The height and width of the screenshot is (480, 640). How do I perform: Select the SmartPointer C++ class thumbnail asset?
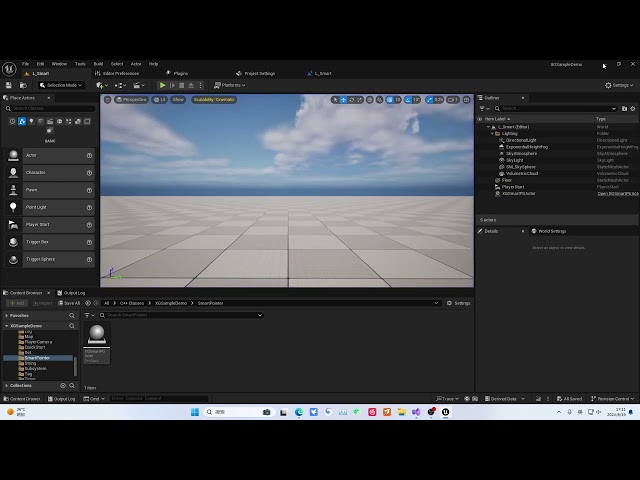point(97,343)
